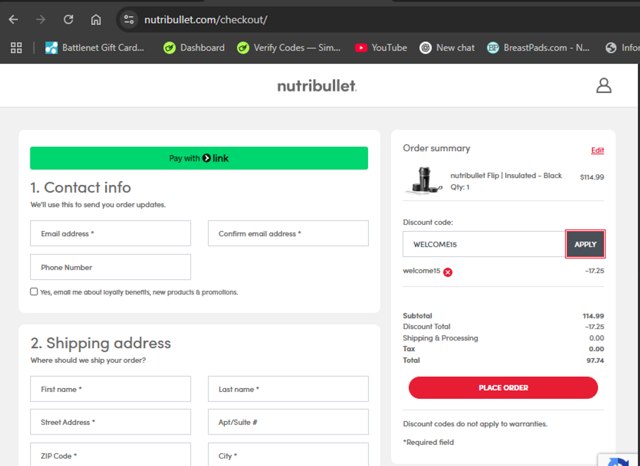Click the City field
This screenshot has height=466, width=640.
coord(288,455)
